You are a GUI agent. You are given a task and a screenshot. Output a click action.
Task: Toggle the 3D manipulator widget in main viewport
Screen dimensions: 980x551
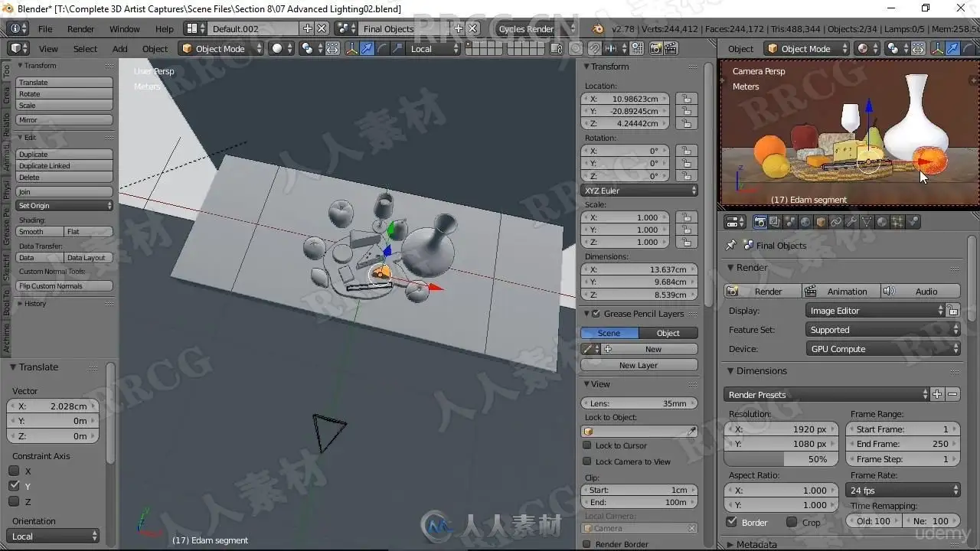click(352, 48)
